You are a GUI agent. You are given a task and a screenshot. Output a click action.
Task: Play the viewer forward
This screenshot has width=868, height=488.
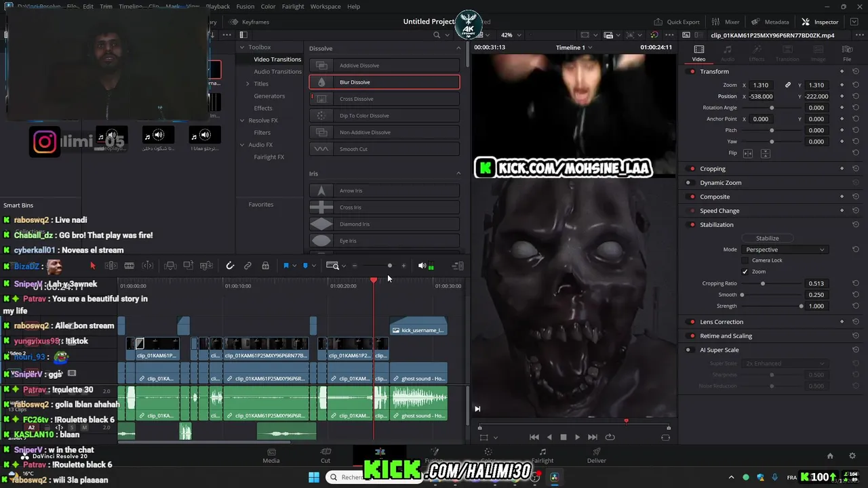pos(577,437)
